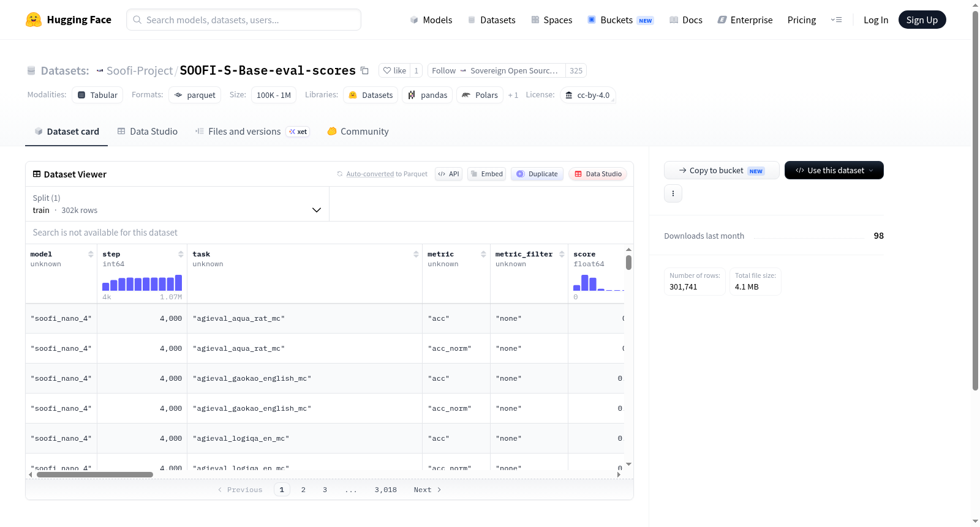Open Buckets in the top navigation
980x527 pixels.
[x=620, y=20]
